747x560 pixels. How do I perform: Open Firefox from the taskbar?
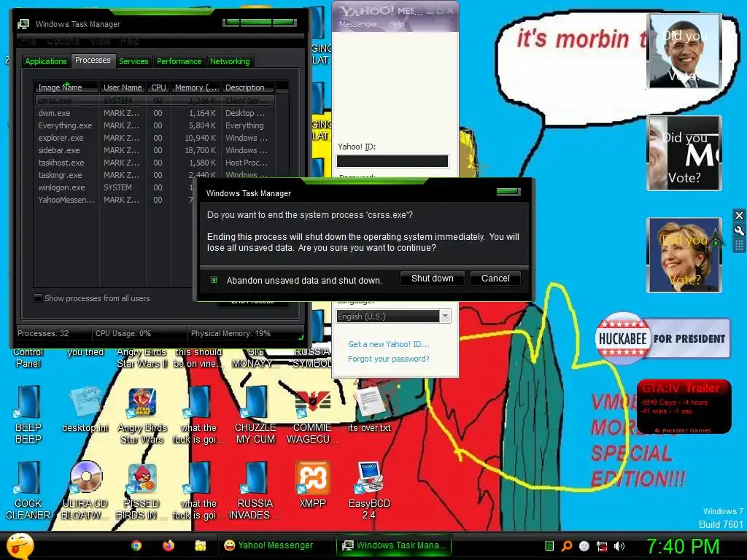[169, 545]
